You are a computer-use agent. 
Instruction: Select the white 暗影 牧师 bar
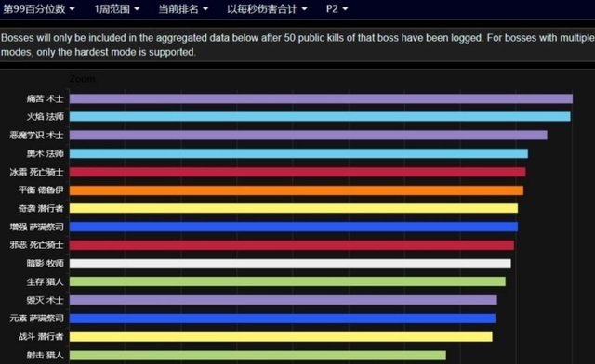[x=290, y=264]
